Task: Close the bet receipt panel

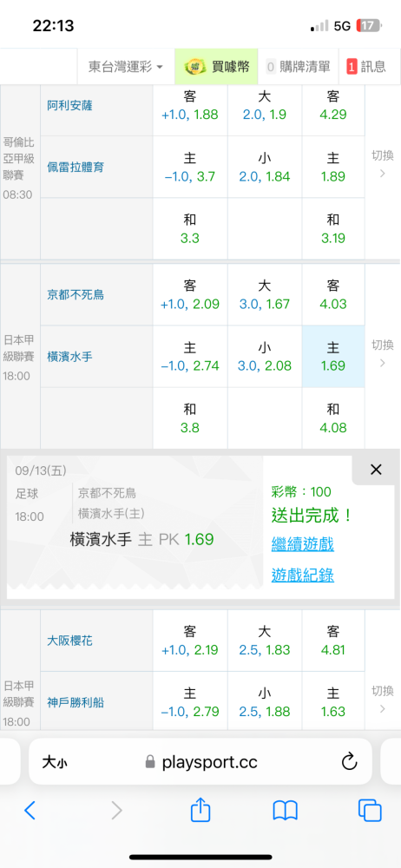Action: point(376,470)
